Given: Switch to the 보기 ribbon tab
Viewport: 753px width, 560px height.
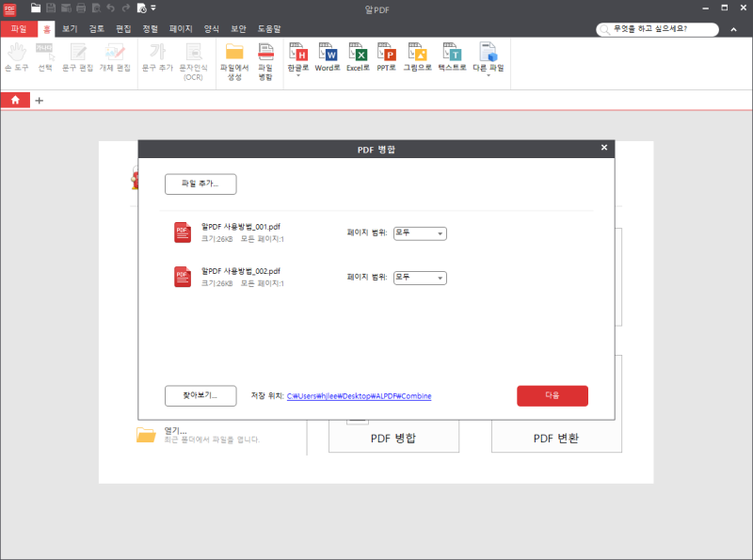Looking at the screenshot, I should click(68, 28).
